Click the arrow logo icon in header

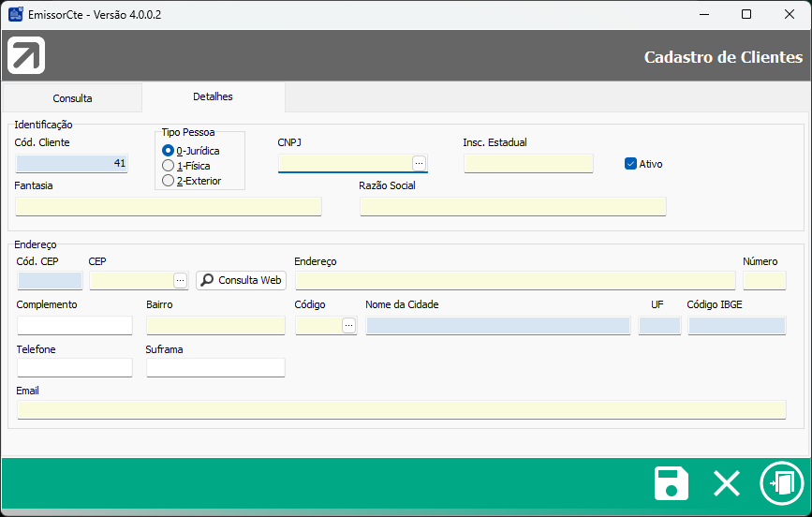pos(26,56)
